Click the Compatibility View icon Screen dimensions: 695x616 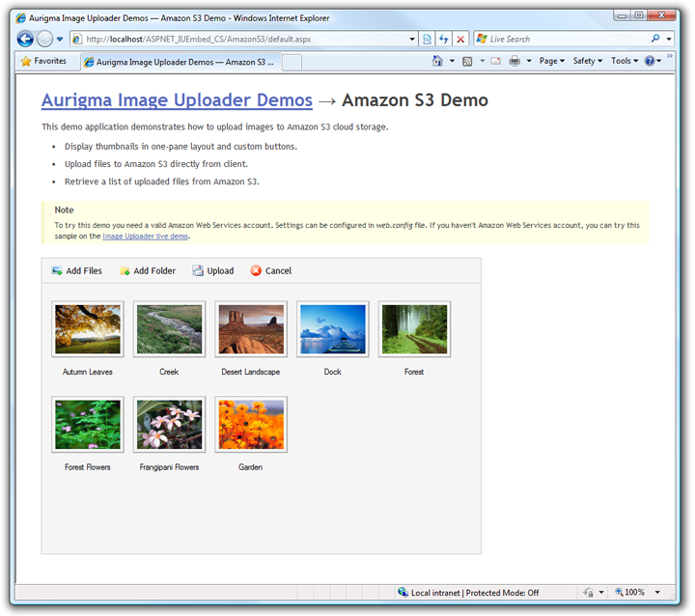tap(427, 39)
